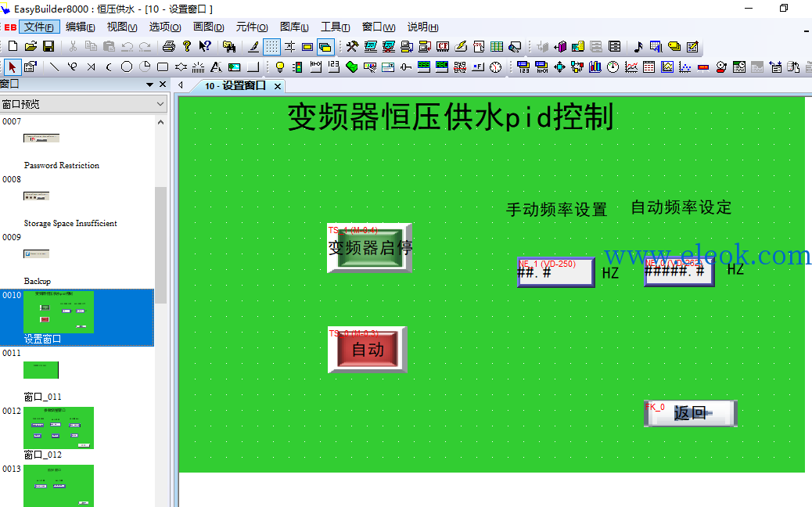Image resolution: width=812 pixels, height=507 pixels.
Task: Insert a numeric display object
Action: 424,67
